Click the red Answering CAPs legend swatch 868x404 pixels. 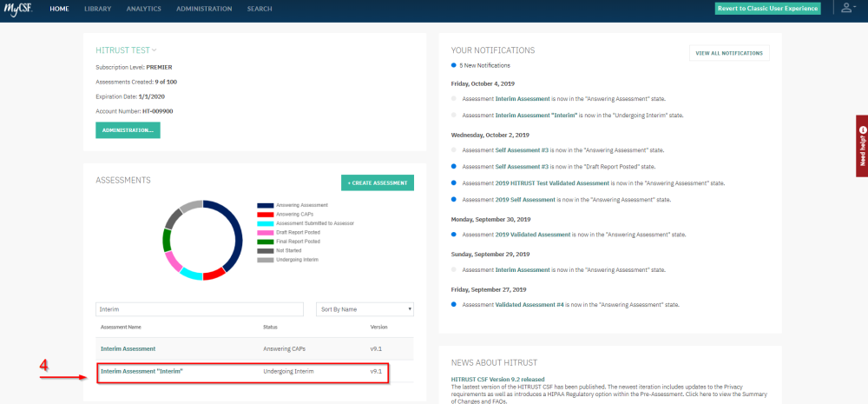tap(265, 214)
